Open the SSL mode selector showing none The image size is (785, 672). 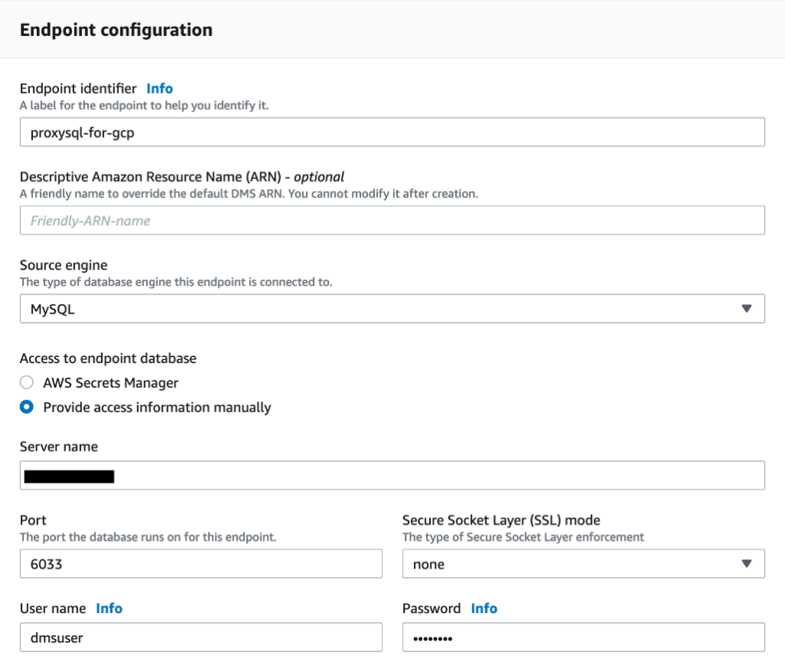(x=583, y=563)
